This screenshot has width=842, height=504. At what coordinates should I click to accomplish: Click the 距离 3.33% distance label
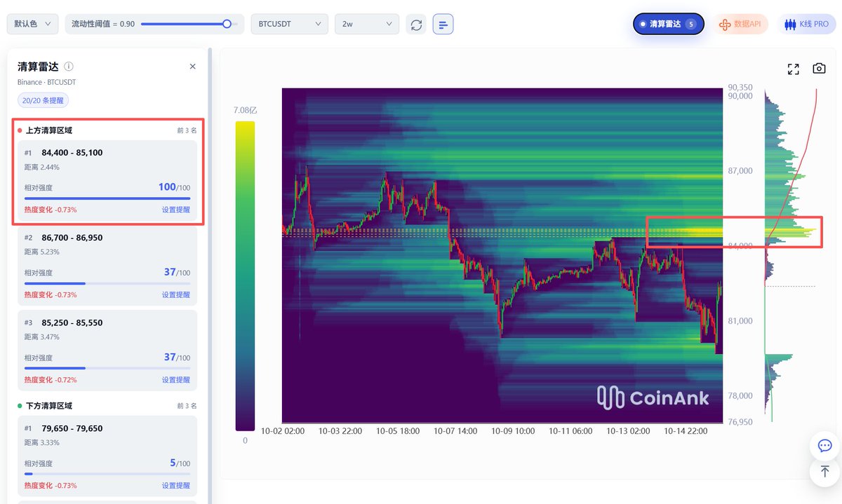pyautogui.click(x=42, y=443)
